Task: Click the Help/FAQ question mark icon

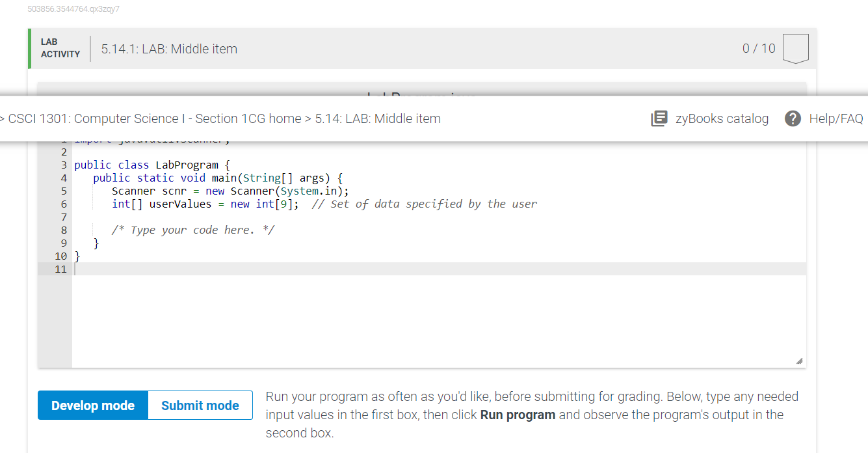Action: point(792,118)
